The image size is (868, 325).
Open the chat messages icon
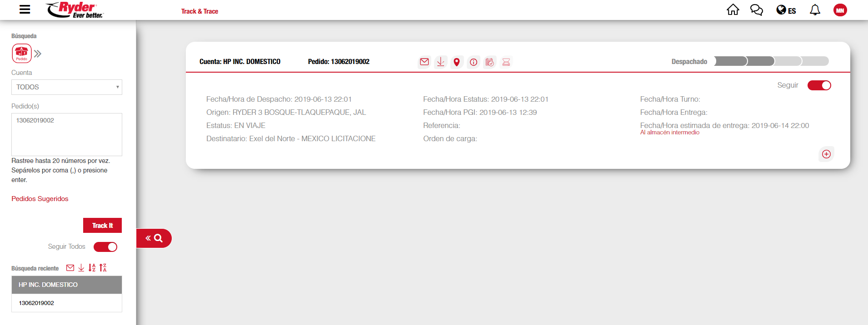tap(756, 10)
